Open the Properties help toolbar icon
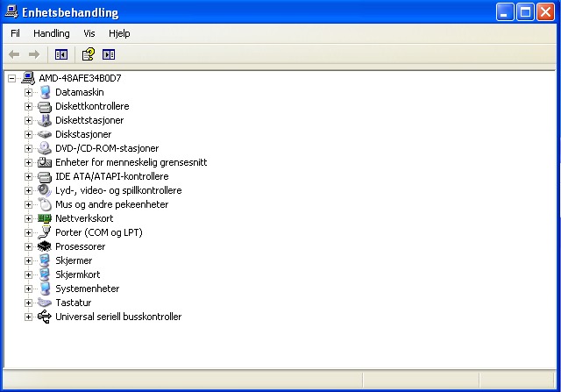This screenshot has height=392, width=561. pyautogui.click(x=89, y=54)
